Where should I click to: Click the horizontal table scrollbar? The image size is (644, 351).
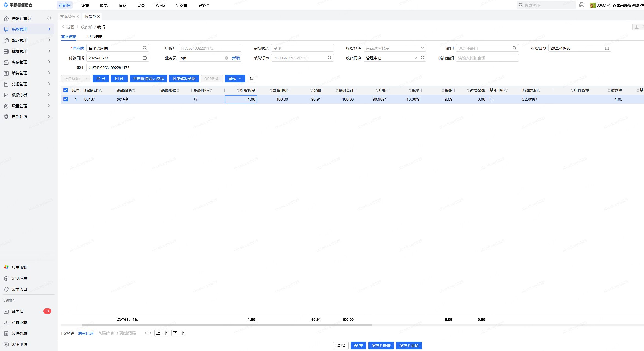pos(227,325)
